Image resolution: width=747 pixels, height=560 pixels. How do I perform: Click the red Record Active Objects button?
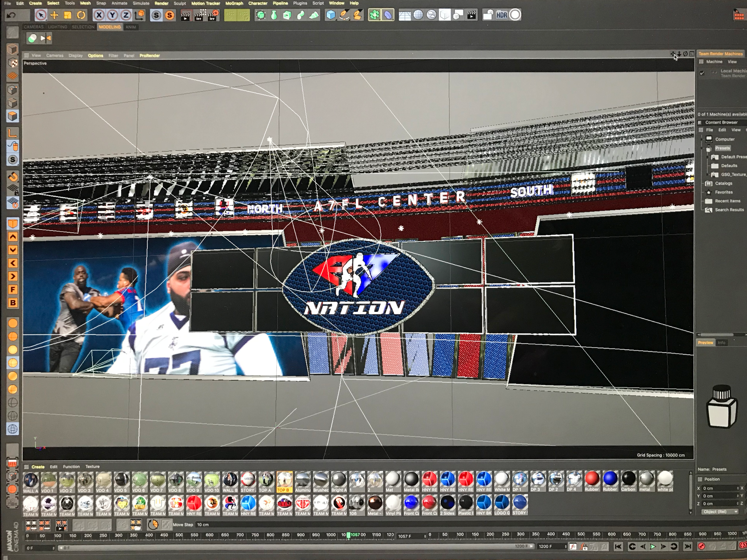pyautogui.click(x=701, y=546)
